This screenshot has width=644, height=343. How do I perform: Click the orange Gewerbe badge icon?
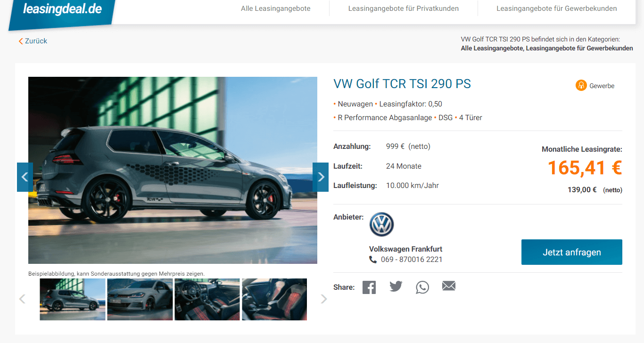[x=581, y=86]
